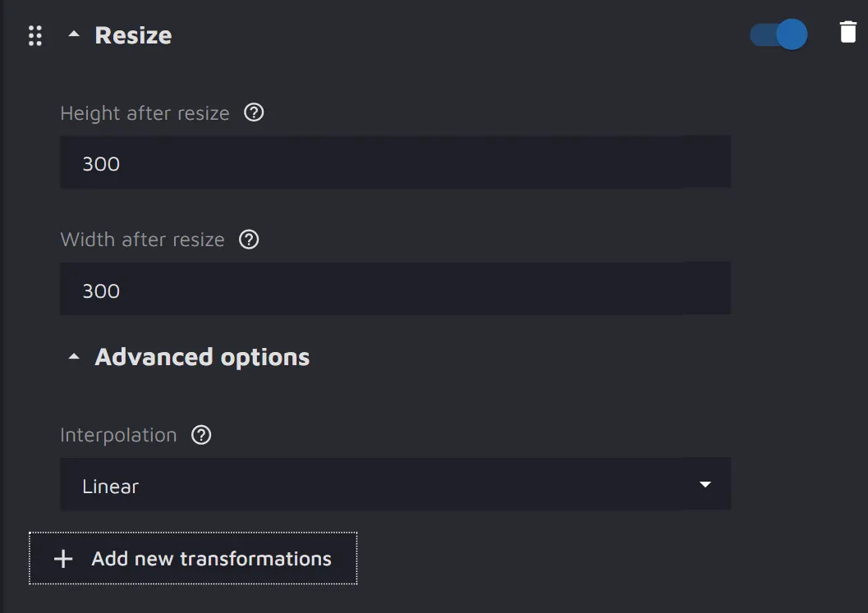Focus the Height after resize input
The height and width of the screenshot is (613, 868).
395,163
